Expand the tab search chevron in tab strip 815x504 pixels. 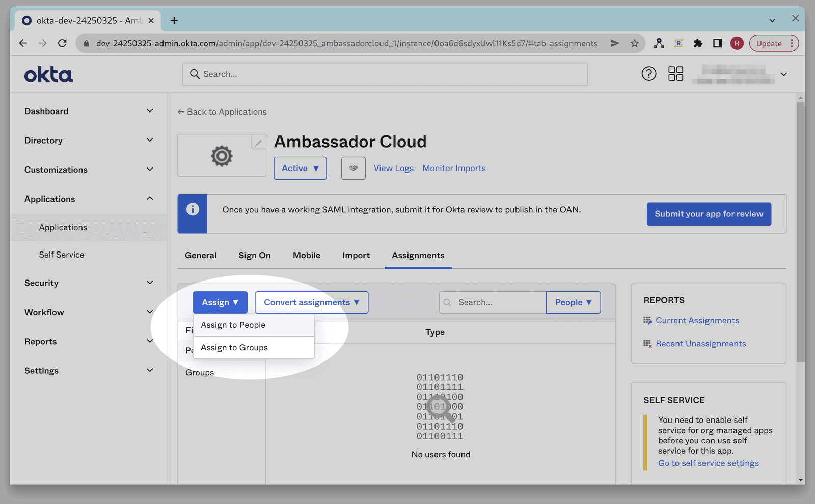click(772, 20)
